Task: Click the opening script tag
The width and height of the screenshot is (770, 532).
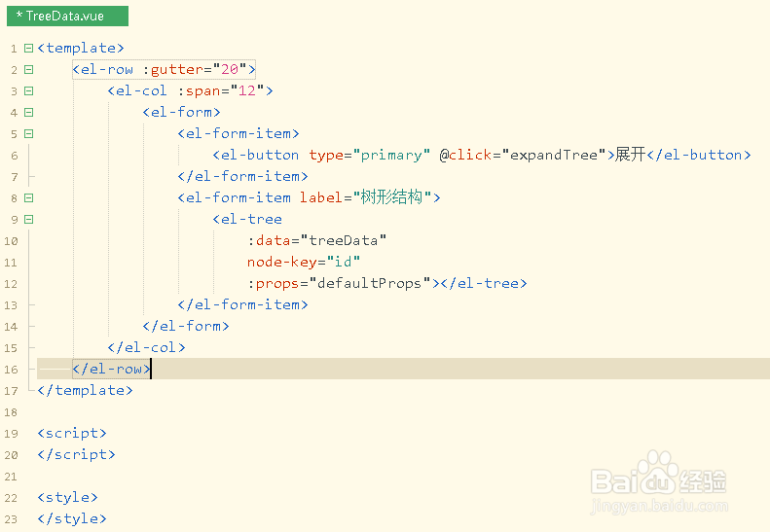Action: coord(72,433)
